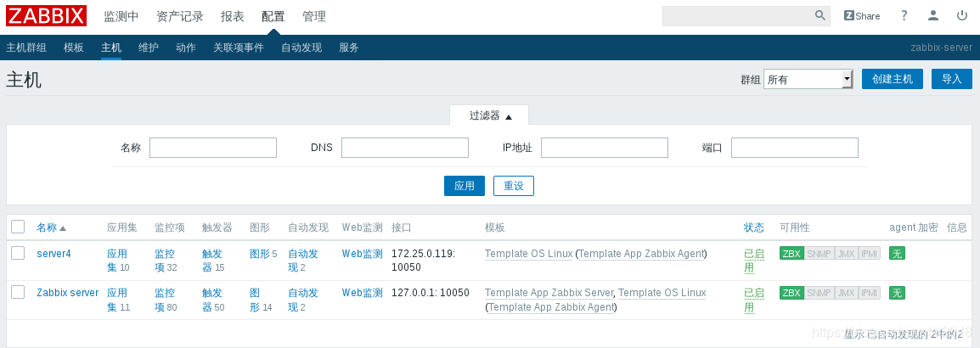The width and height of the screenshot is (980, 348).
Task: Open the Zabbix server host link
Action: tap(67, 292)
